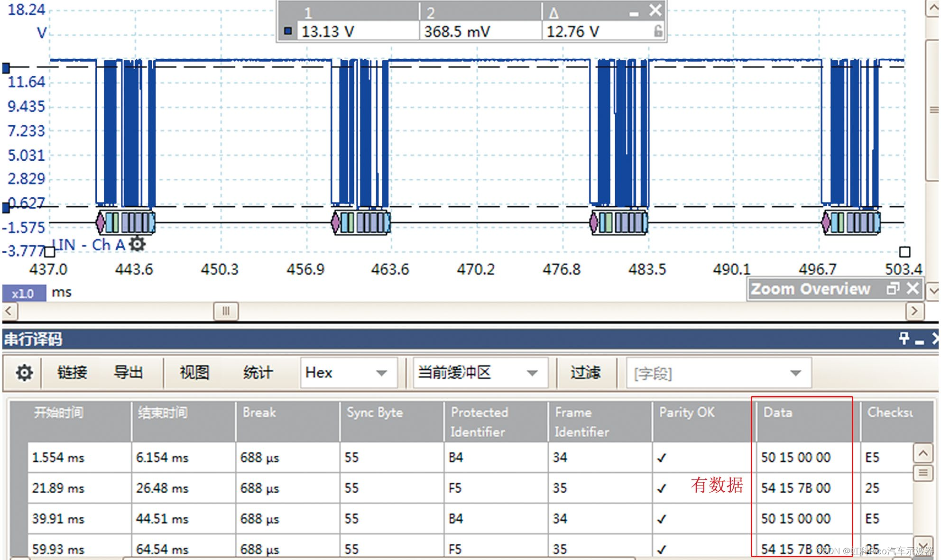Minimize the serial decoding panel

(919, 341)
